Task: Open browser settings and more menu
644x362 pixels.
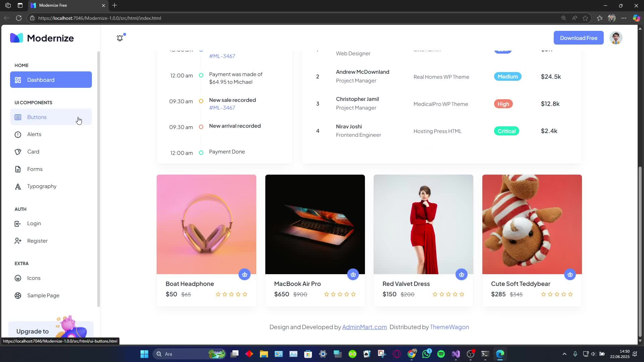Action: click(x=624, y=18)
